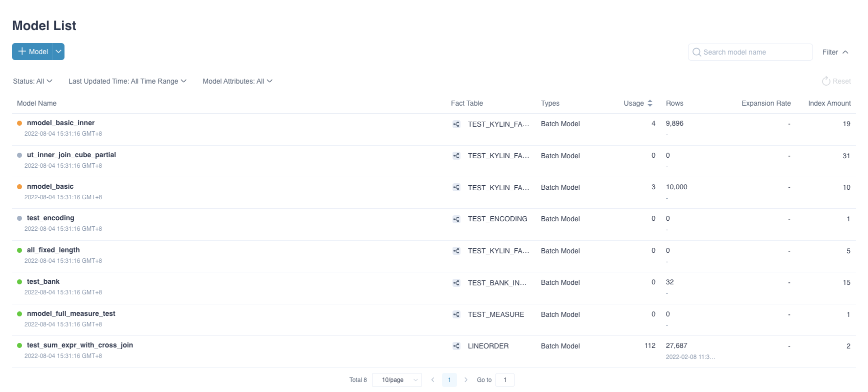The height and width of the screenshot is (392, 868).
Task: Go to the next page arrow
Action: pos(466,380)
